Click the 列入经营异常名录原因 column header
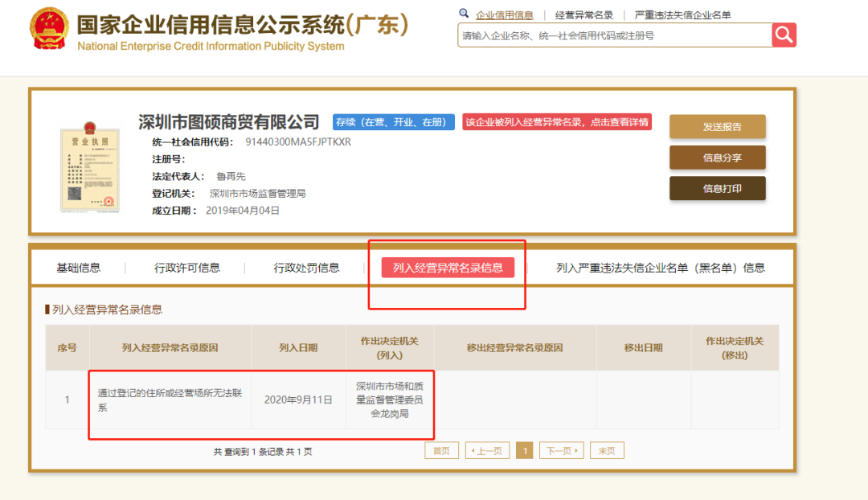This screenshot has height=500, width=868. [x=170, y=348]
